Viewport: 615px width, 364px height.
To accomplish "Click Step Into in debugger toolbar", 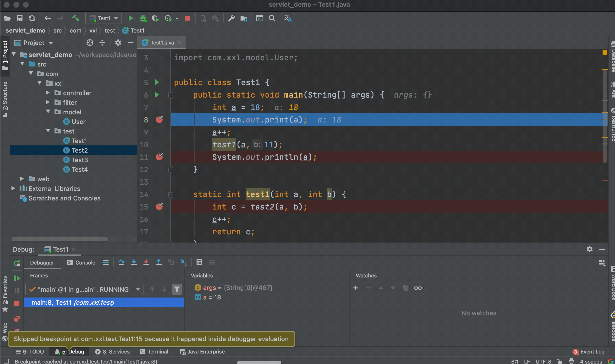I will click(134, 262).
